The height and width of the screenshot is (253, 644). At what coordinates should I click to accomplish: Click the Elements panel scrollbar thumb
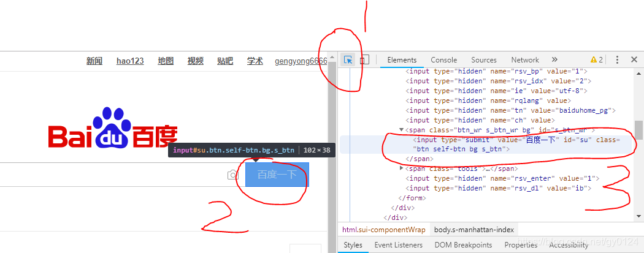(x=638, y=130)
